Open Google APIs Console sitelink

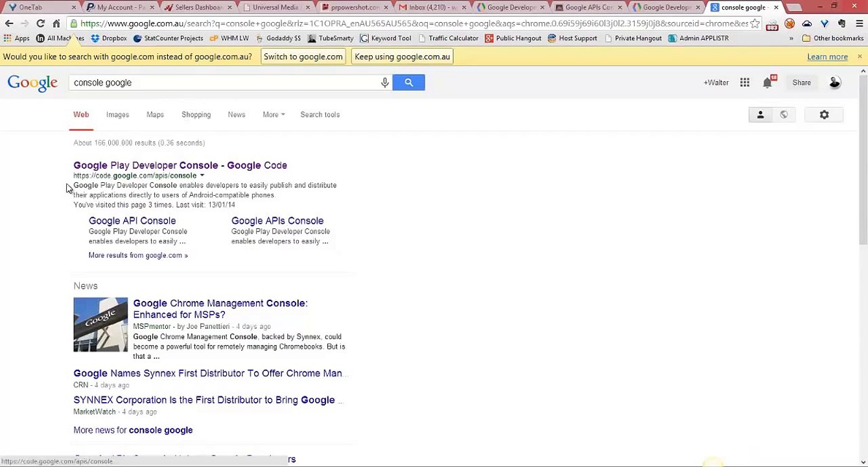tap(277, 221)
